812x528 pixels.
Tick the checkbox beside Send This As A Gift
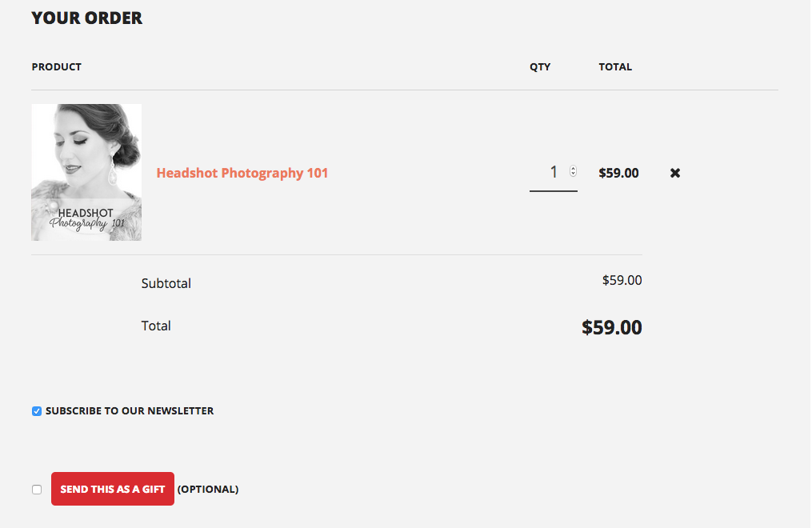[x=37, y=490]
